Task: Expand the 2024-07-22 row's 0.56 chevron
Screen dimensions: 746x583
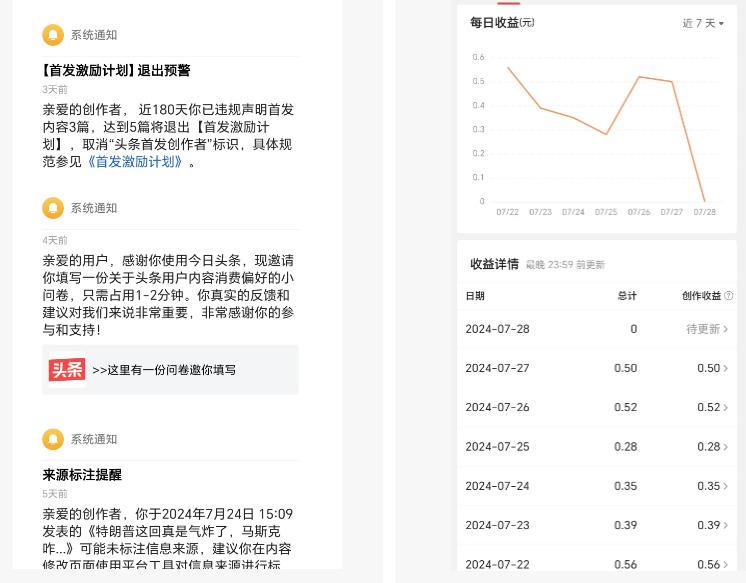Action: click(x=726, y=564)
